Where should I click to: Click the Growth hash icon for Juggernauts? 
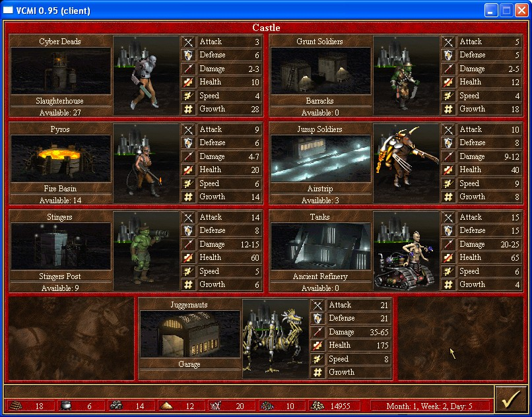(317, 372)
